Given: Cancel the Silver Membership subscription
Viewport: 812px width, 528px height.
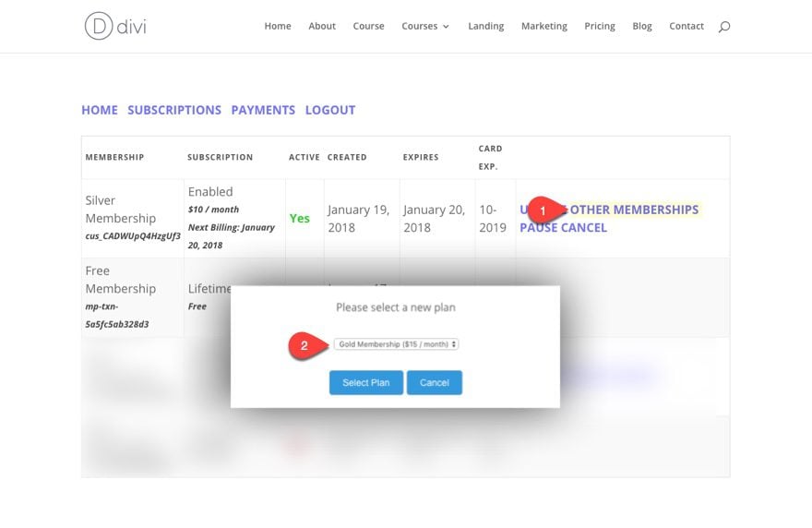Looking at the screenshot, I should click(x=584, y=227).
